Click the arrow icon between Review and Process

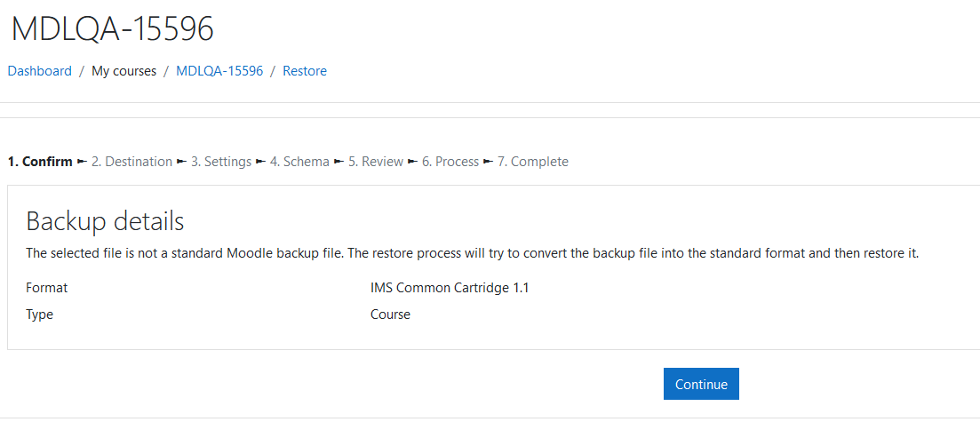click(412, 162)
